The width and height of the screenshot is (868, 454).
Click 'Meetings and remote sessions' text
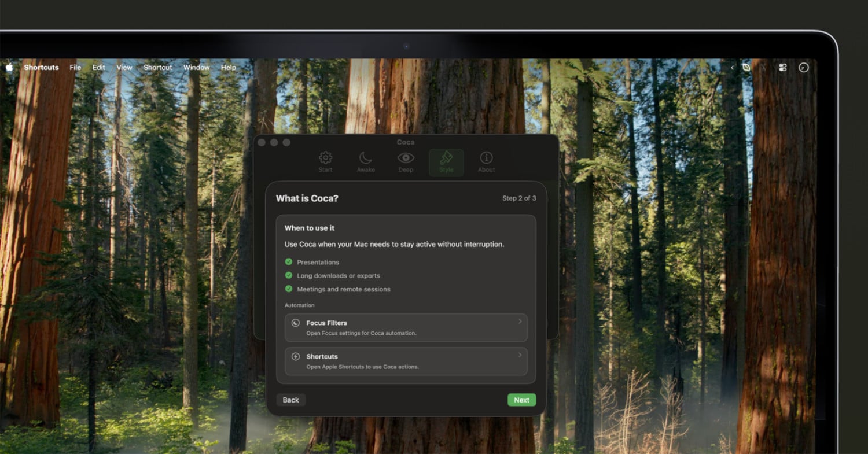tap(344, 289)
